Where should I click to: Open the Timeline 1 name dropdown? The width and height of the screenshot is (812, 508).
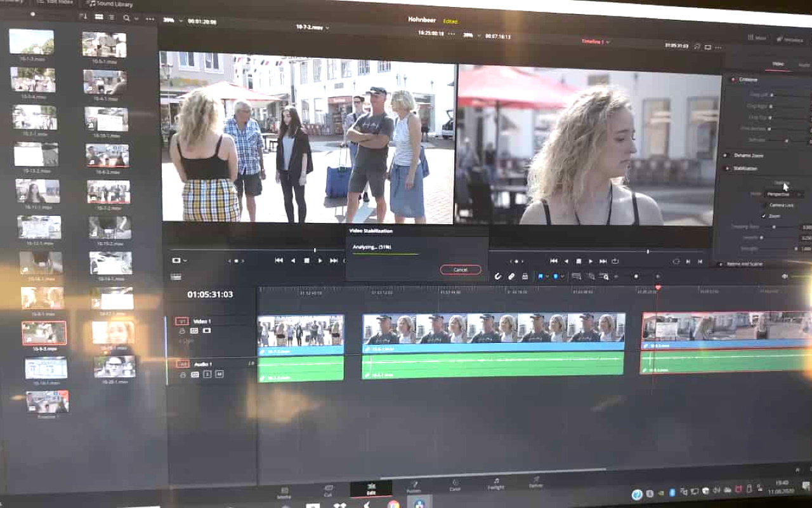point(596,42)
